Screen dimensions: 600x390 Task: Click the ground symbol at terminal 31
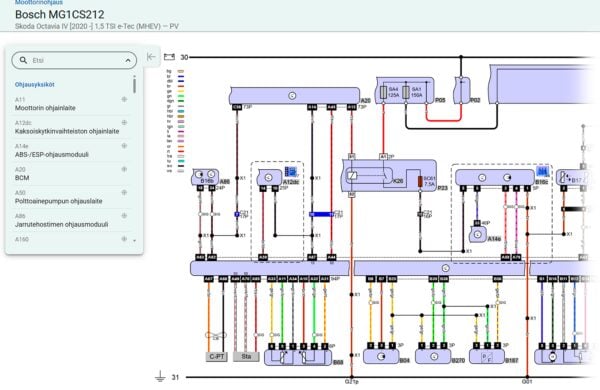coord(160,377)
